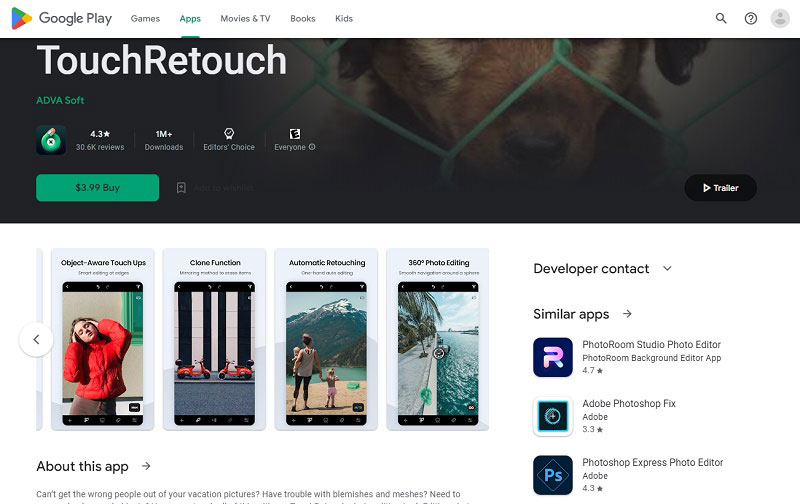Open Photoshop Express Photo Editor title
This screenshot has height=504, width=800.
653,462
